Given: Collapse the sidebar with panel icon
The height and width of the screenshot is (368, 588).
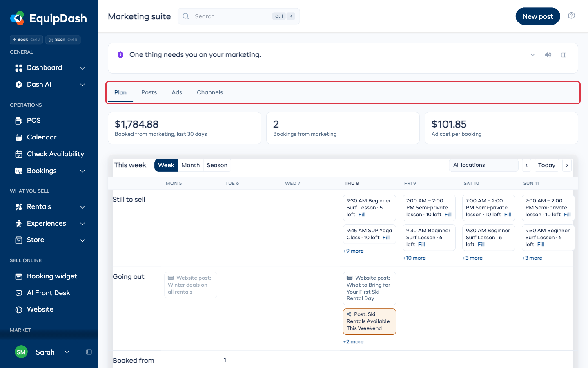Looking at the screenshot, I should (89, 352).
